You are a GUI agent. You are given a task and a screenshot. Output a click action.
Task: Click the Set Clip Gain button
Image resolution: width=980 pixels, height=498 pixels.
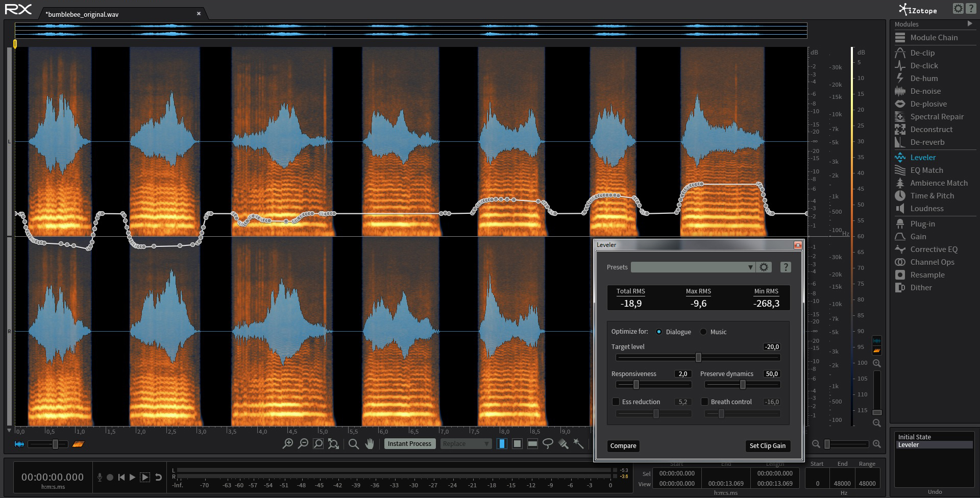tap(767, 446)
